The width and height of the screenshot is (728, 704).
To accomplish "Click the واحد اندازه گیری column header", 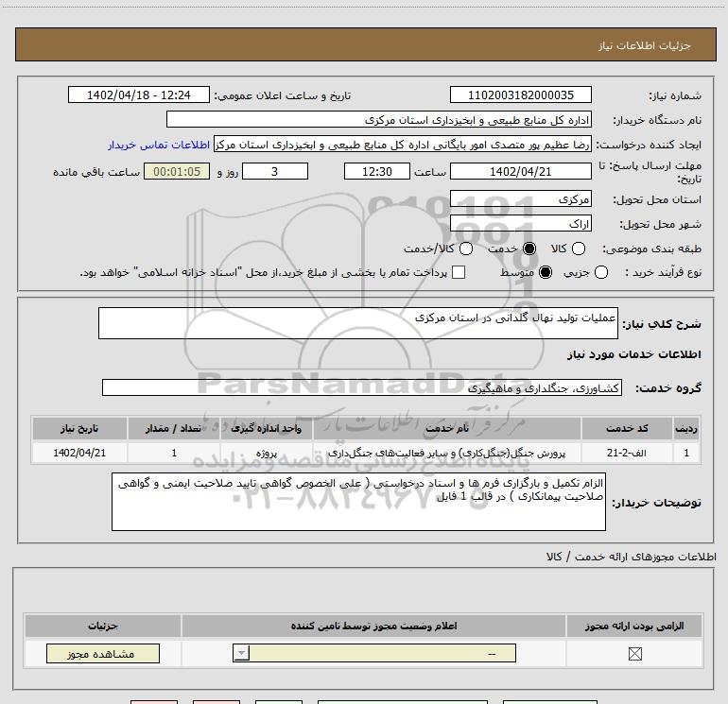I will [267, 428].
